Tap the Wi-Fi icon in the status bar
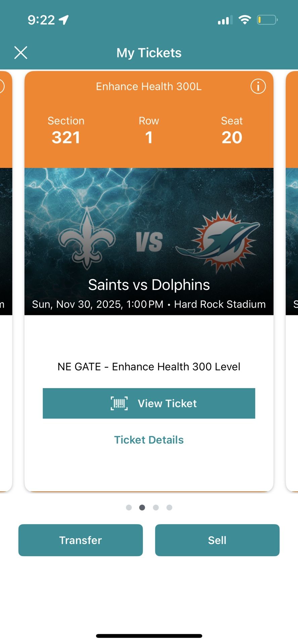Viewport: 298px width, 644px height. (x=245, y=20)
